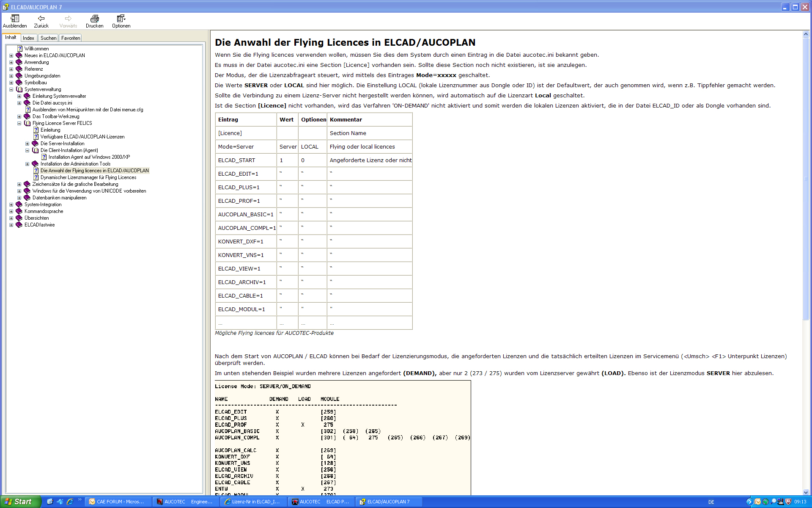Click the Internet Explorer quick launch icon

[x=70, y=502]
